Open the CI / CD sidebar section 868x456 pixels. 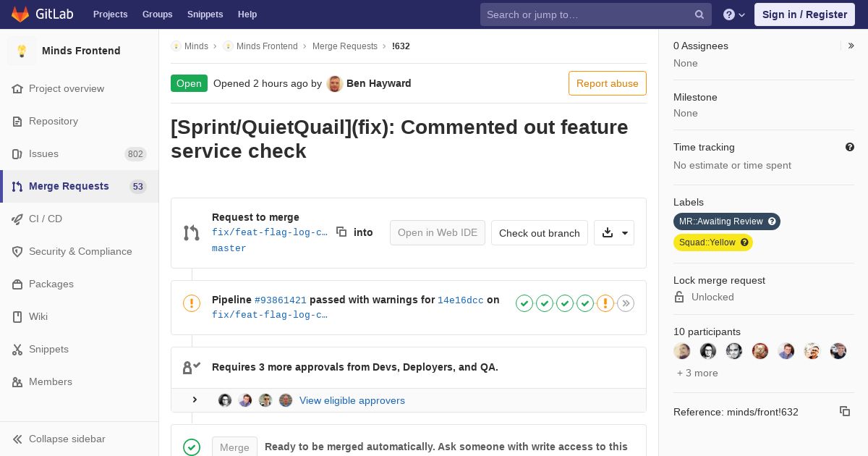click(46, 219)
